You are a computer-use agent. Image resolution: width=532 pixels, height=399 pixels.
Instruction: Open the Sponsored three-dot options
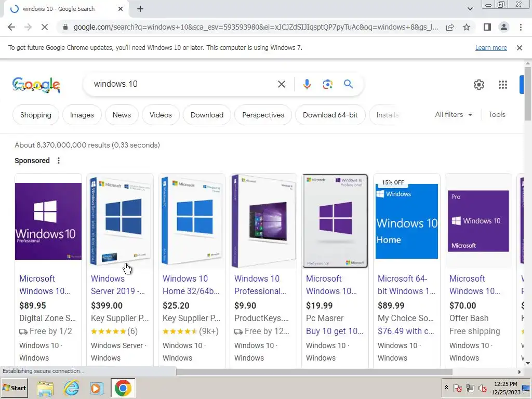[59, 161]
